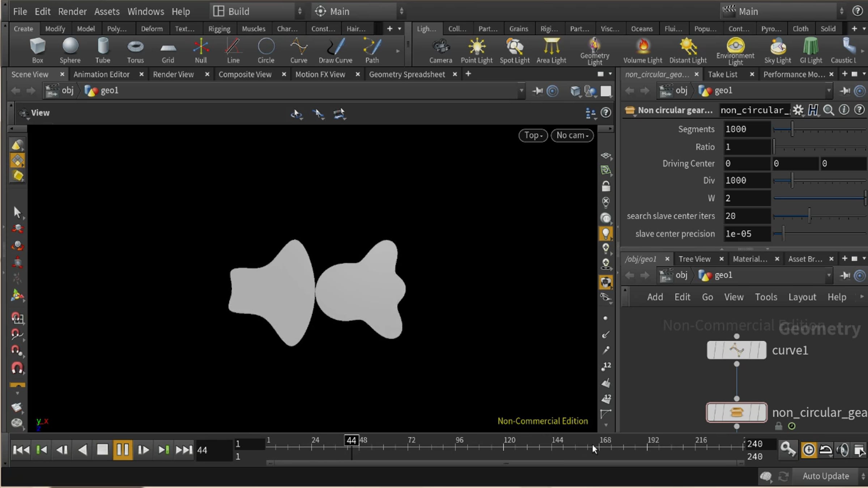The image size is (868, 488).
Task: Pause playback on the playbar
Action: tap(122, 450)
